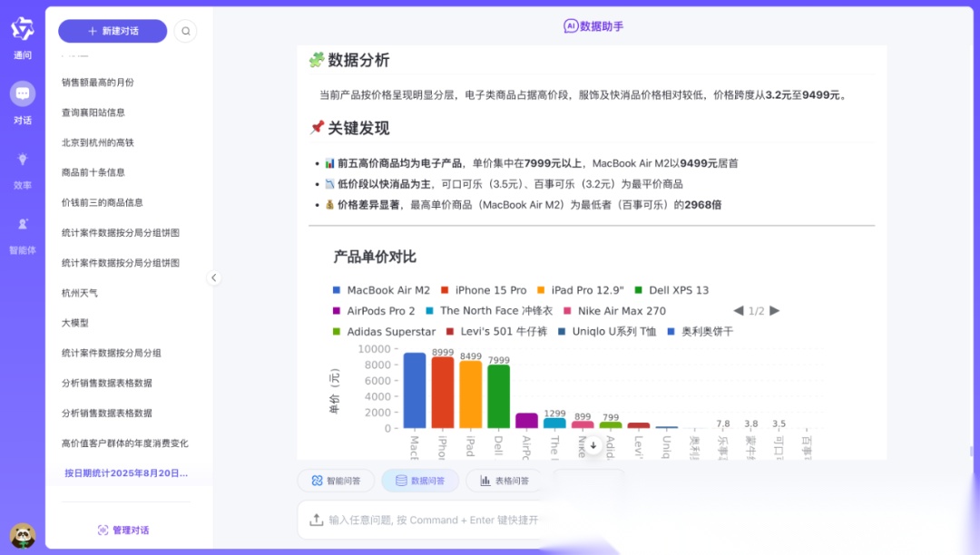This screenshot has width=980, height=555.
Task: Toggle 奥利奥饼干 legend item
Action: pos(700,332)
